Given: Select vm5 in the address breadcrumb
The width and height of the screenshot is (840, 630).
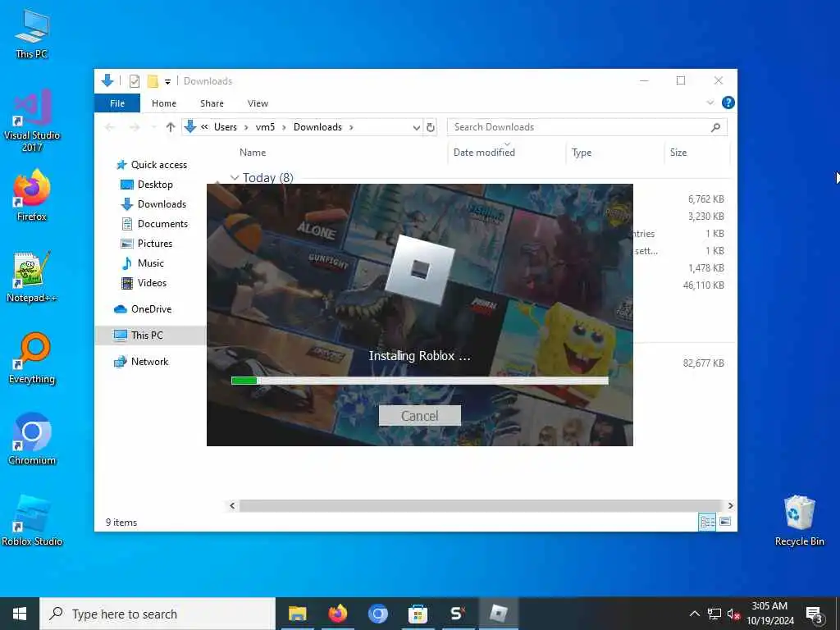Looking at the screenshot, I should [x=265, y=127].
